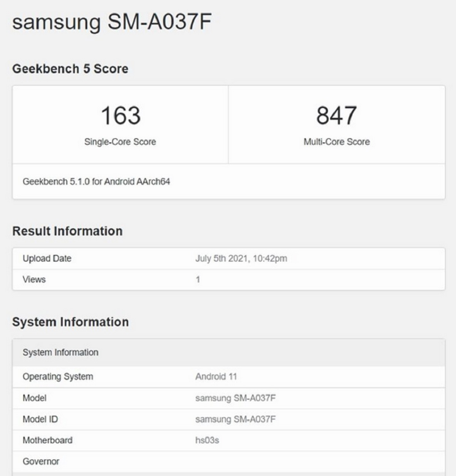Click the 'Operating System' row label
This screenshot has width=456, height=476.
pos(58,377)
